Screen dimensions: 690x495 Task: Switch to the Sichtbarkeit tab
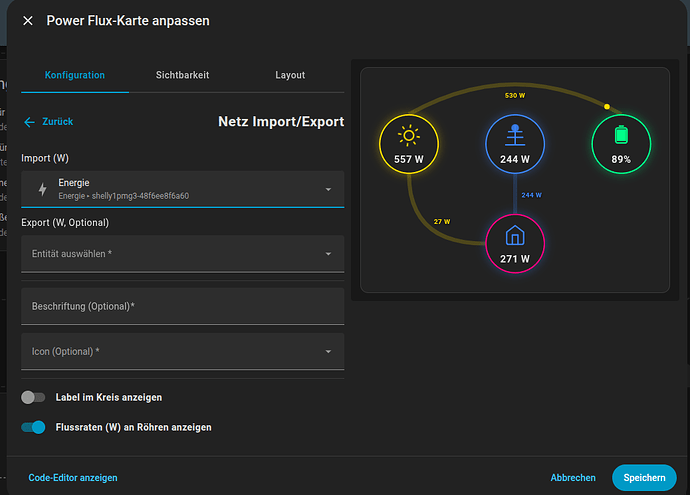(x=182, y=75)
